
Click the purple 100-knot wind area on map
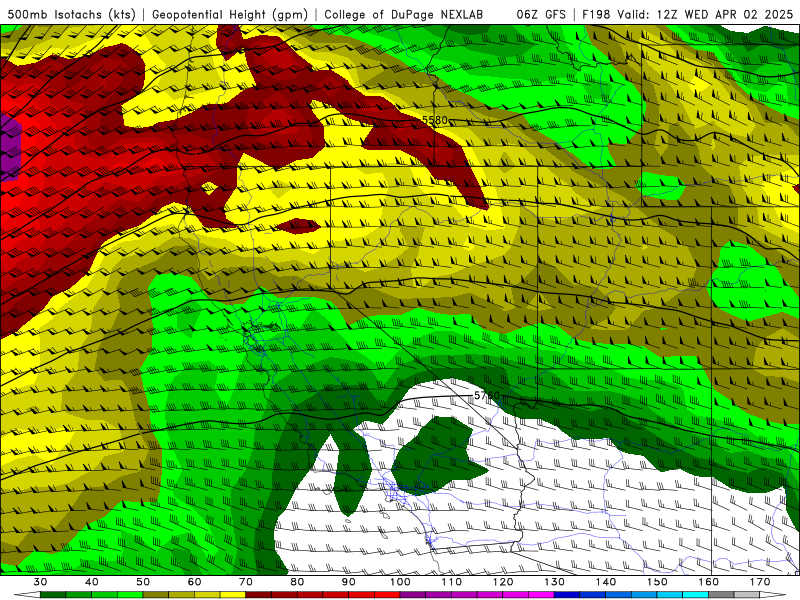pos(9,148)
